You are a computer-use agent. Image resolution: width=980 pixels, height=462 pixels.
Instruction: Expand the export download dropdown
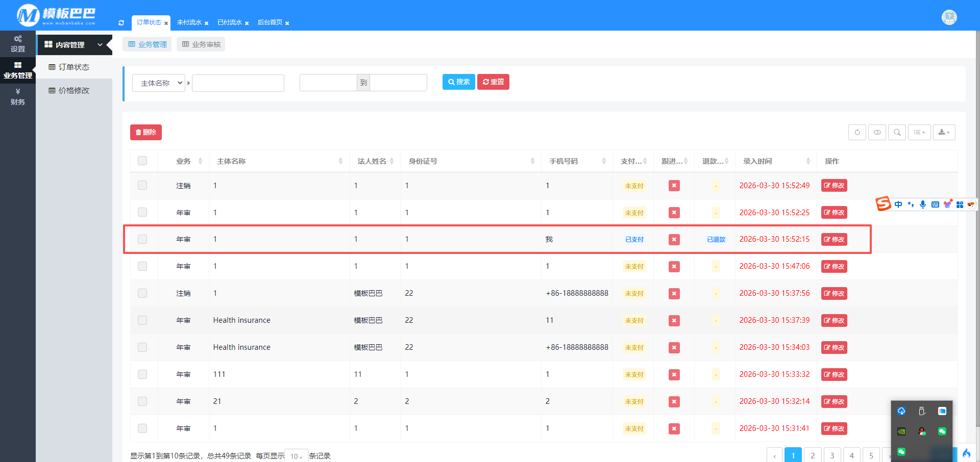tap(944, 133)
